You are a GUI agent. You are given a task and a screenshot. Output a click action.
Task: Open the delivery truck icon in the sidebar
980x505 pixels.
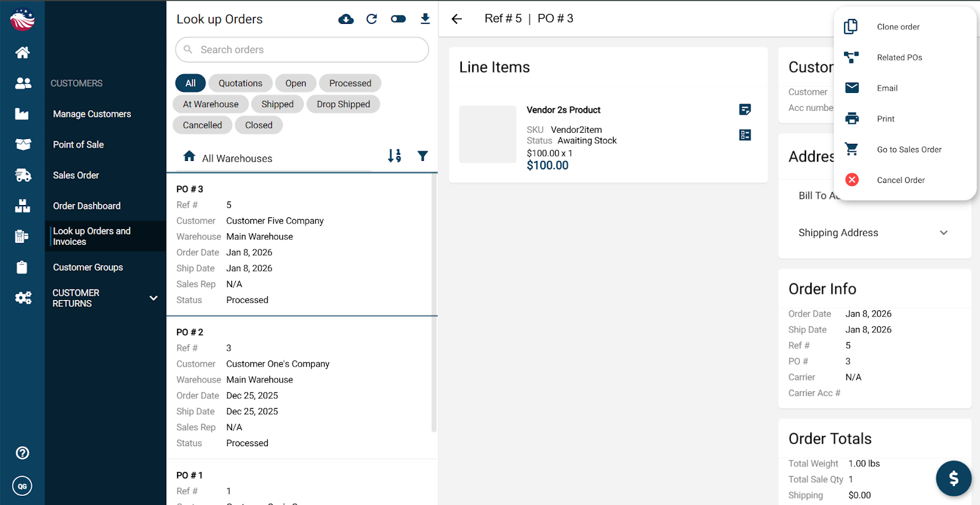(23, 175)
